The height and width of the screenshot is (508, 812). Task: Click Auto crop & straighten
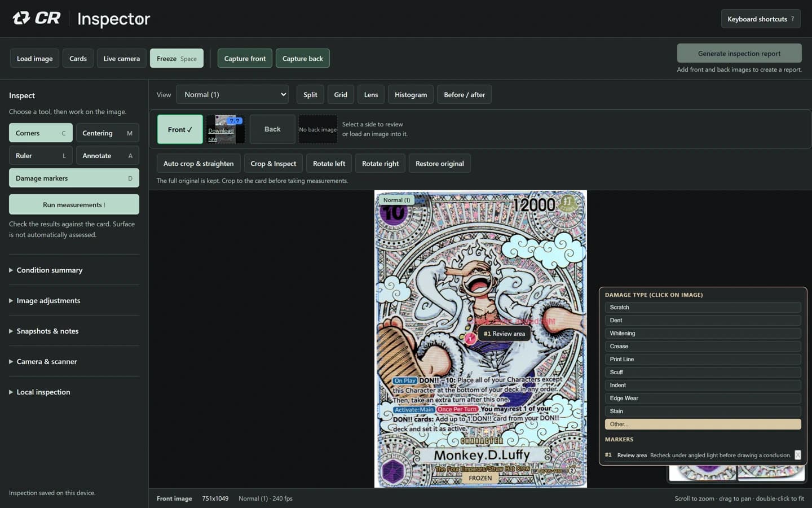(x=198, y=163)
